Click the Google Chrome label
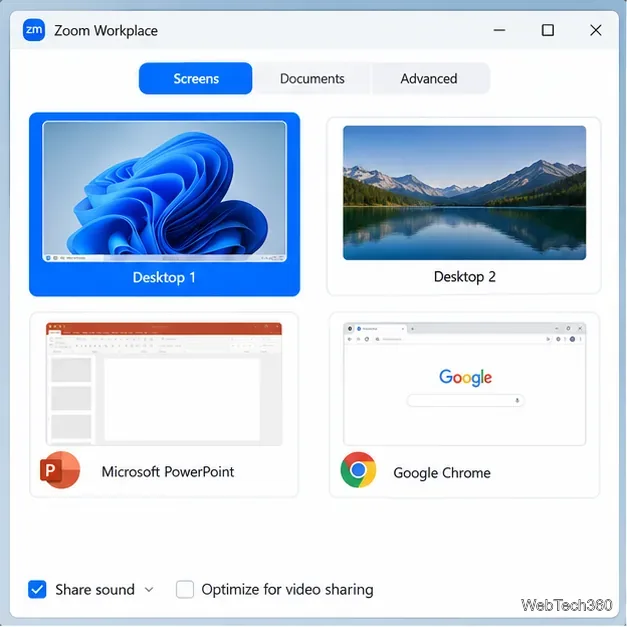Screen dimensions: 627x627 442,473
